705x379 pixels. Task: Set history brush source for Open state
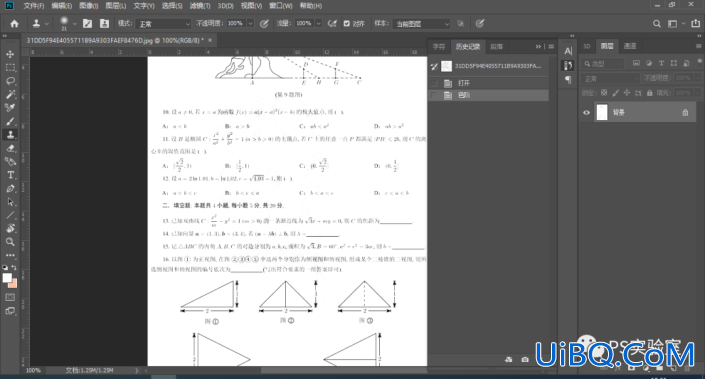[x=434, y=83]
